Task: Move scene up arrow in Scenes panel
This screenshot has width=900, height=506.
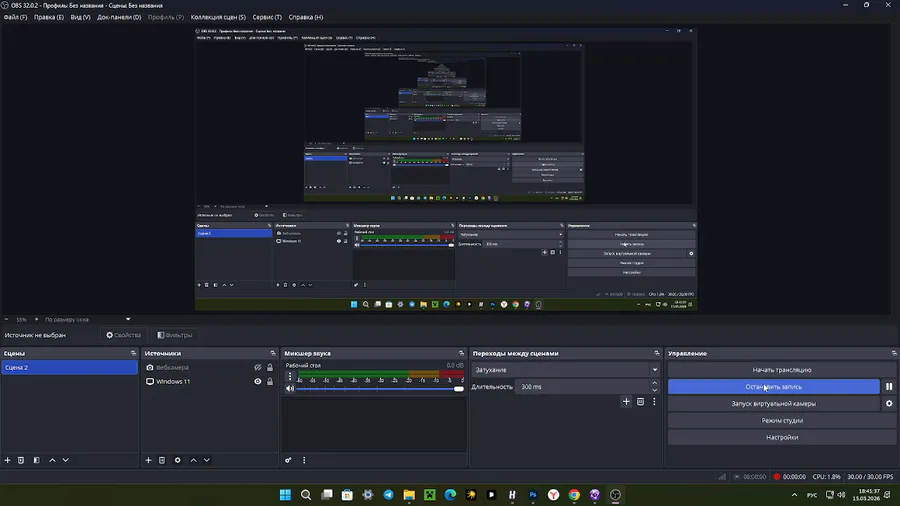Action: tap(52, 460)
